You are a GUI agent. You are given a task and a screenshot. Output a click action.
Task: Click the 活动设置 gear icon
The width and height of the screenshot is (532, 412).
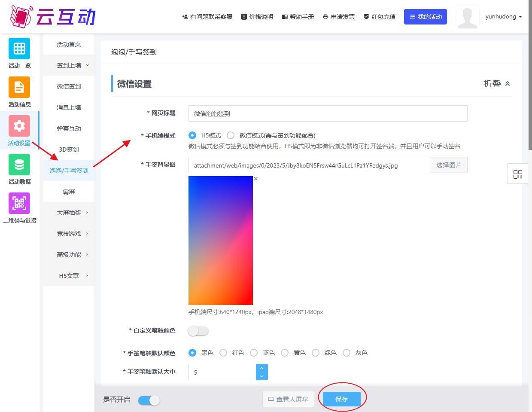[x=19, y=126]
